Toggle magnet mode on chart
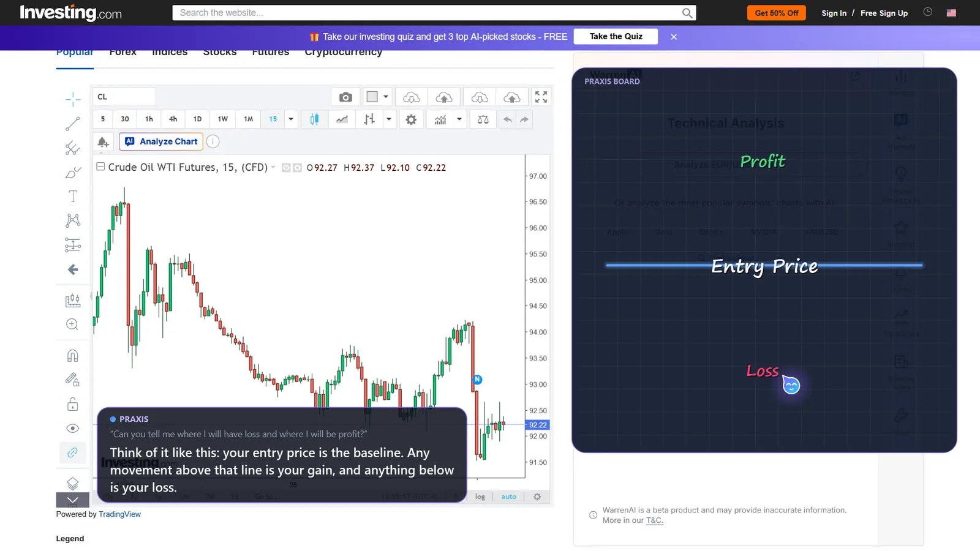 point(72,356)
